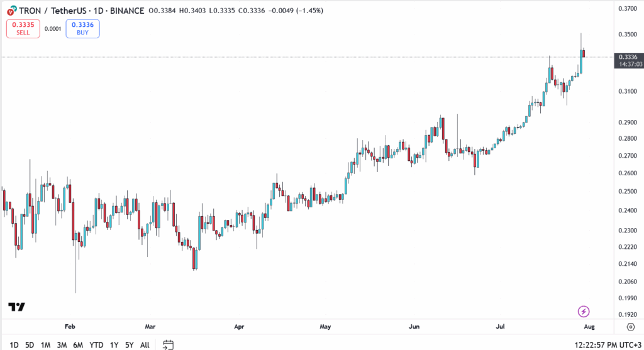The width and height of the screenshot is (644, 350).
Task: Show All time range data
Action: click(145, 345)
